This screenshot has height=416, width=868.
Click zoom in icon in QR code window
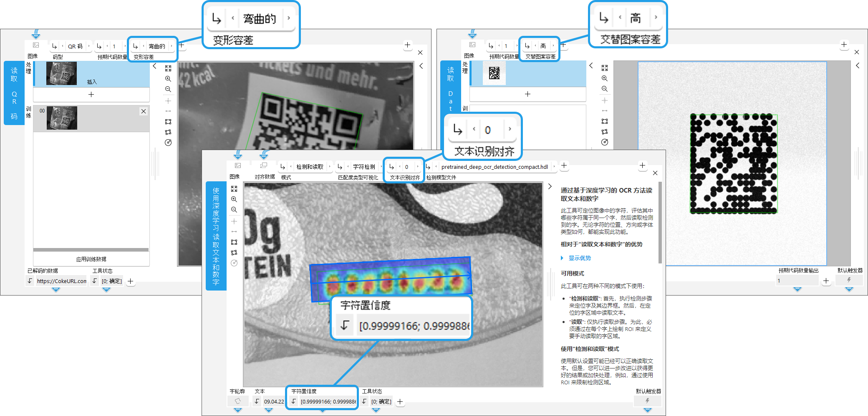[168, 79]
